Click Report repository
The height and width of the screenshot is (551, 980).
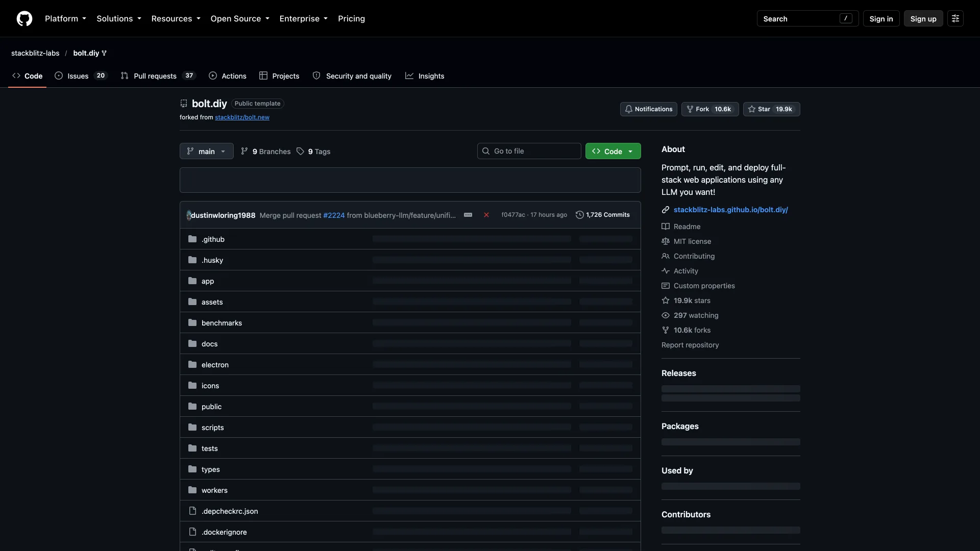[690, 345]
